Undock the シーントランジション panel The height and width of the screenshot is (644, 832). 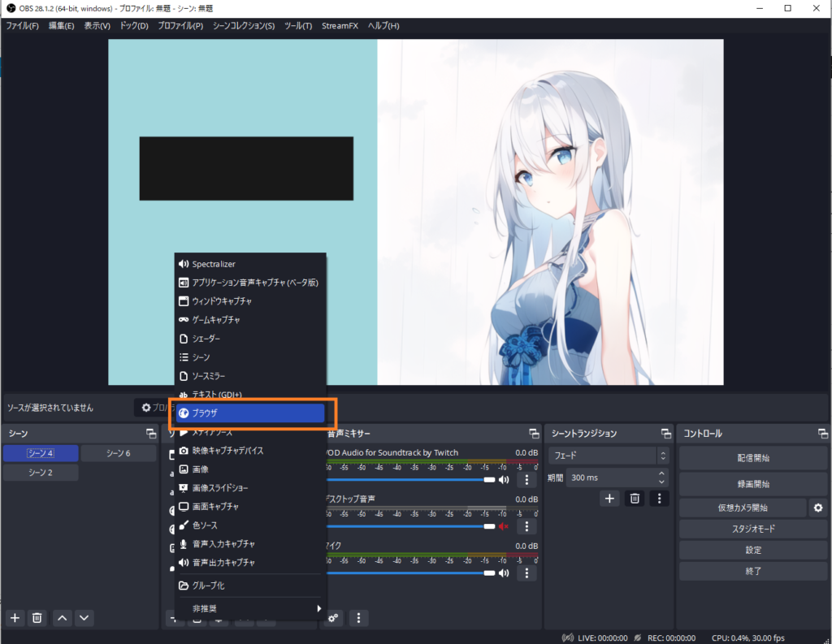666,434
